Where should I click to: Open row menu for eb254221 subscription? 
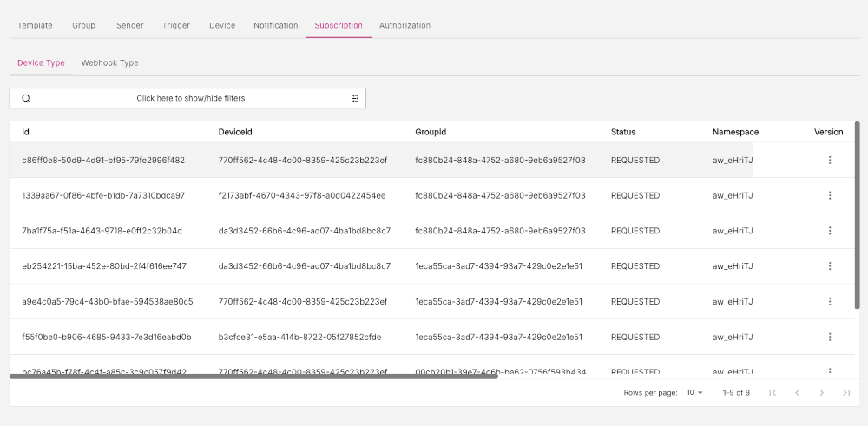click(829, 266)
